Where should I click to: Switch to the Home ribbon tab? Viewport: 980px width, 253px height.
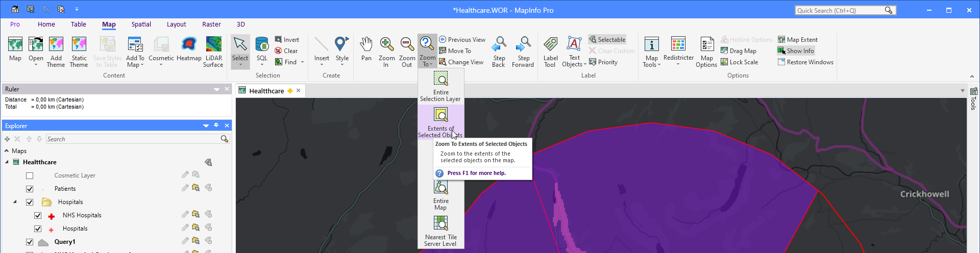pyautogui.click(x=46, y=24)
